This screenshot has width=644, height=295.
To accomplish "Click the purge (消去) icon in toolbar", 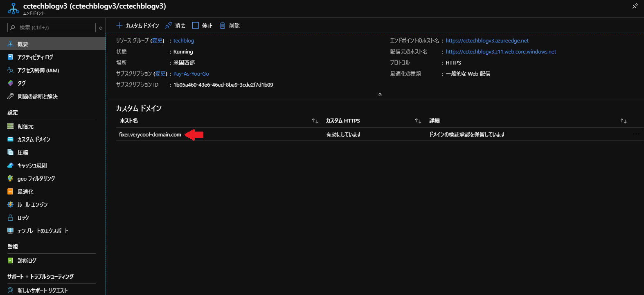I will click(x=169, y=25).
